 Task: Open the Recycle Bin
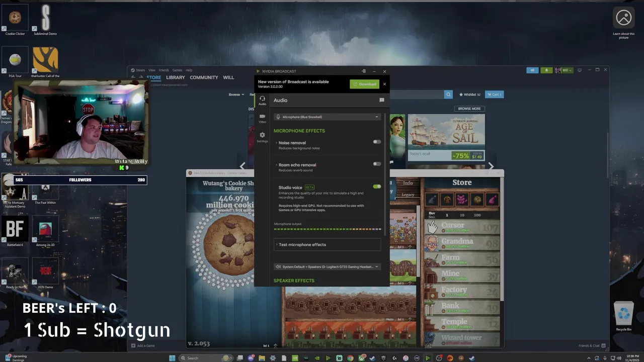pyautogui.click(x=624, y=316)
